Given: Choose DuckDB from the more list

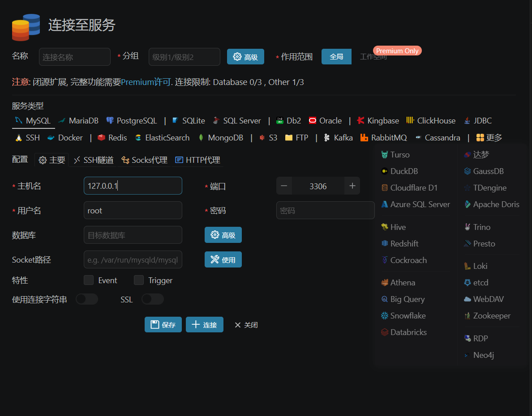Looking at the screenshot, I should tap(399, 171).
